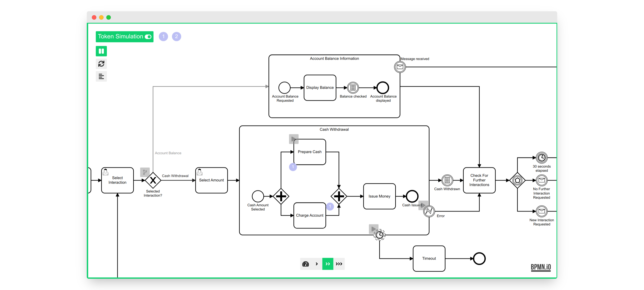Select the Display Balance task
Viewport: 644px width, 290px height.
pyautogui.click(x=320, y=88)
